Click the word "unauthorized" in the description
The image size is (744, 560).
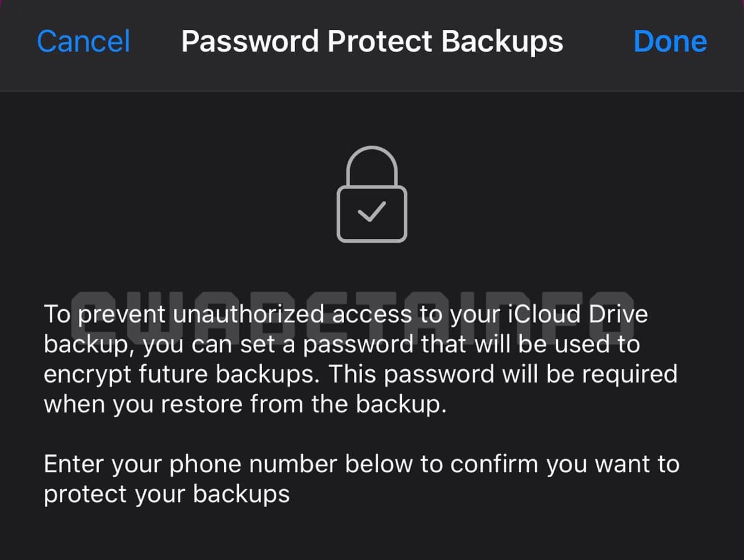tap(249, 314)
